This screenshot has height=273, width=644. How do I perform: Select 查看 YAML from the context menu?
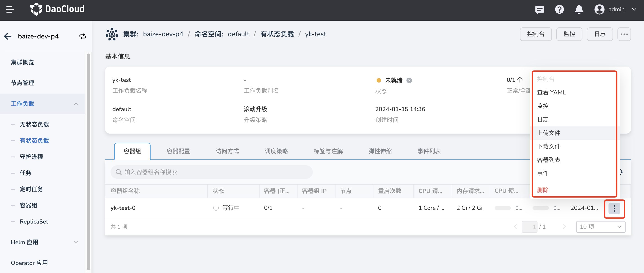551,92
